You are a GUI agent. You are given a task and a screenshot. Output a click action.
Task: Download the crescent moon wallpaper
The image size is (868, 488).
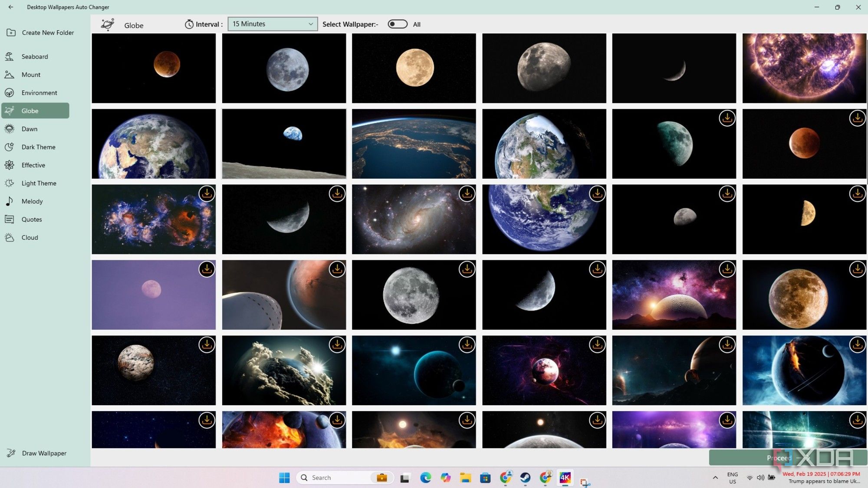tap(337, 194)
